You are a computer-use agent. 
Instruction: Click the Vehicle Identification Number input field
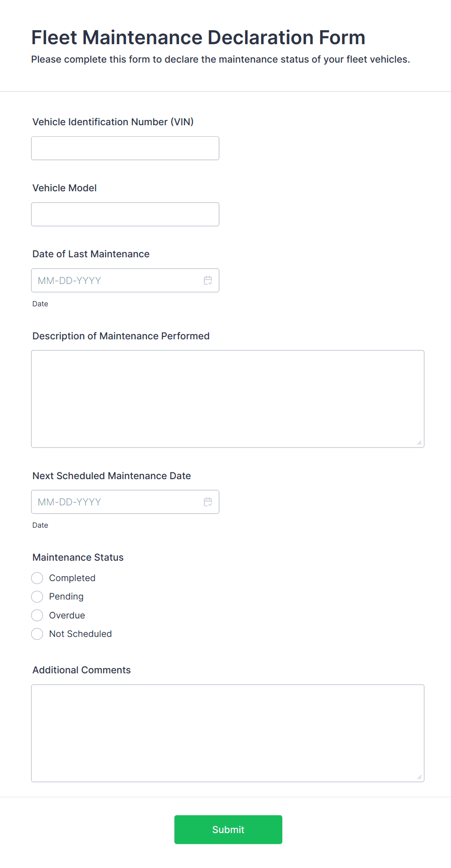125,148
